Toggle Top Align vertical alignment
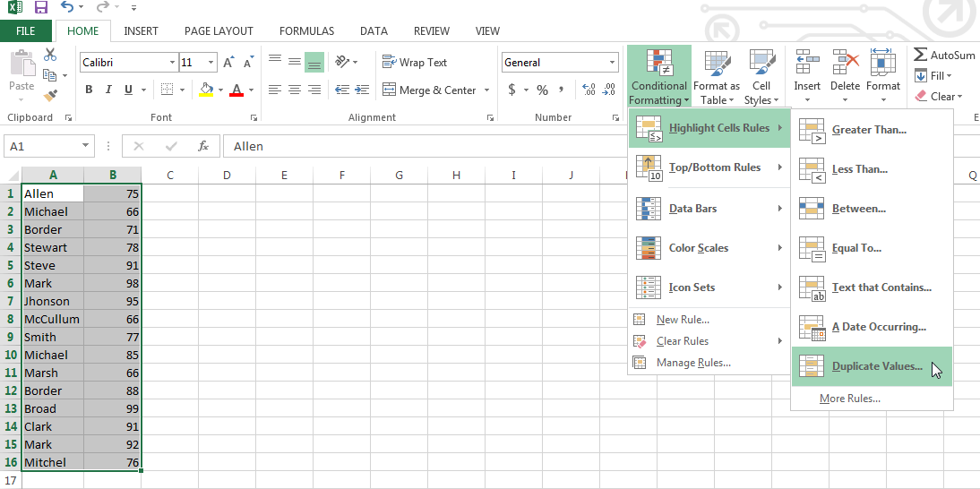The width and height of the screenshot is (980, 489). pos(274,61)
